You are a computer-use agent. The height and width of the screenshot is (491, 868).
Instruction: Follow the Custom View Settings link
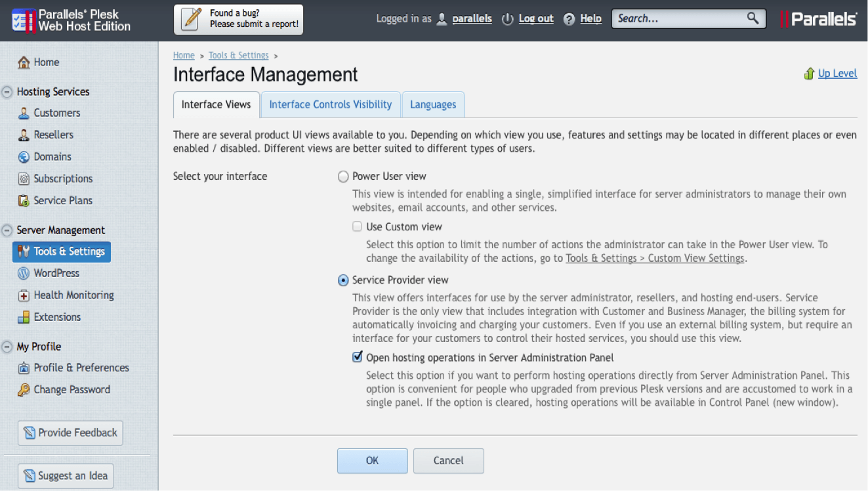[655, 259]
